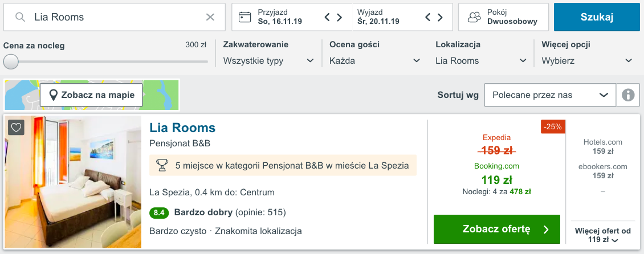Open the guests room type selector
The image size is (644, 254).
pyautogui.click(x=503, y=17)
